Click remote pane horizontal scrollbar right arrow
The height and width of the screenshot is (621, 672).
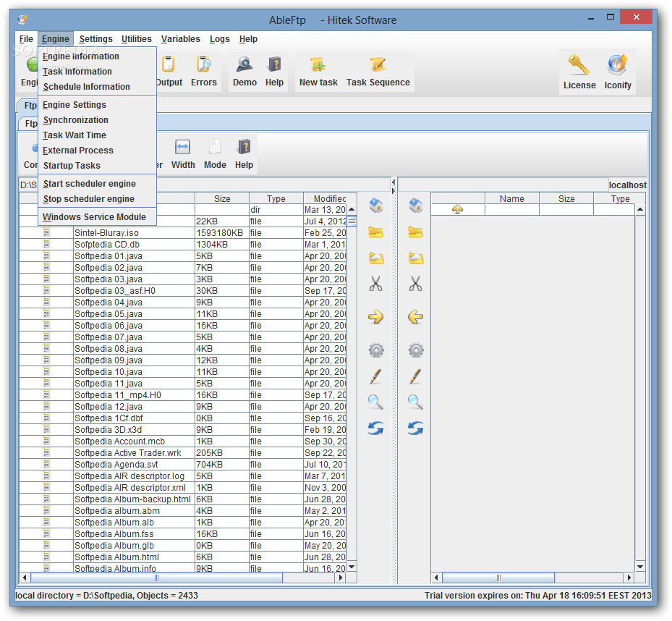pos(629,578)
